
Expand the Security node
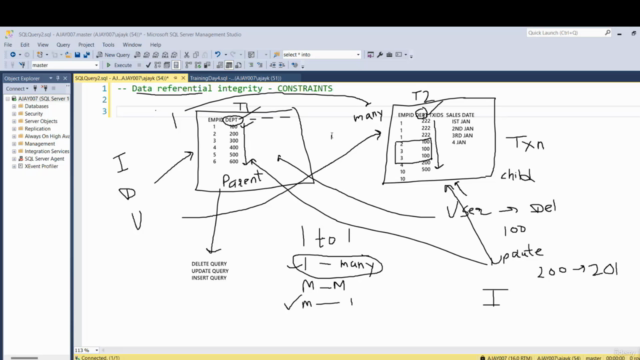coord(14,114)
